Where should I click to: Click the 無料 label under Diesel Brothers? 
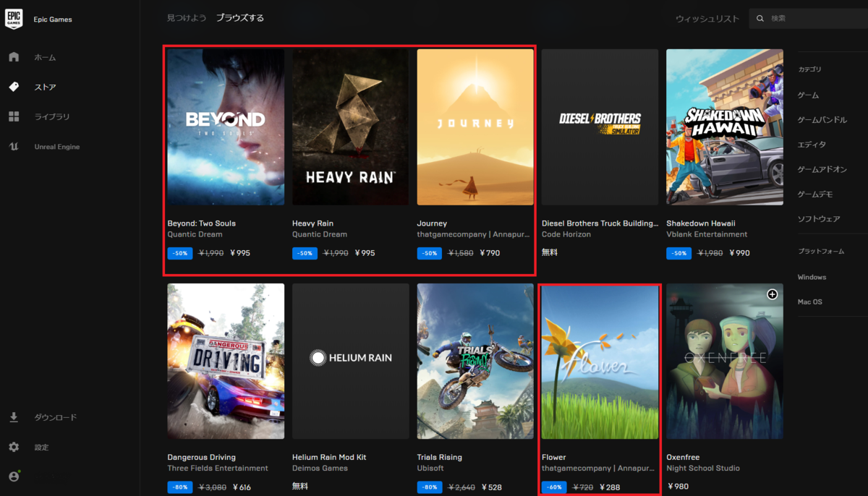549,252
